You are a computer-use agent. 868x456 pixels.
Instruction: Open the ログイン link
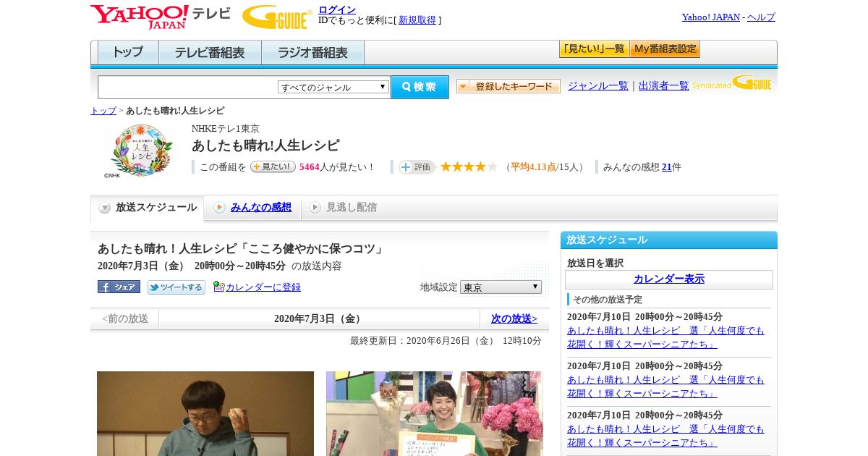pos(337,9)
